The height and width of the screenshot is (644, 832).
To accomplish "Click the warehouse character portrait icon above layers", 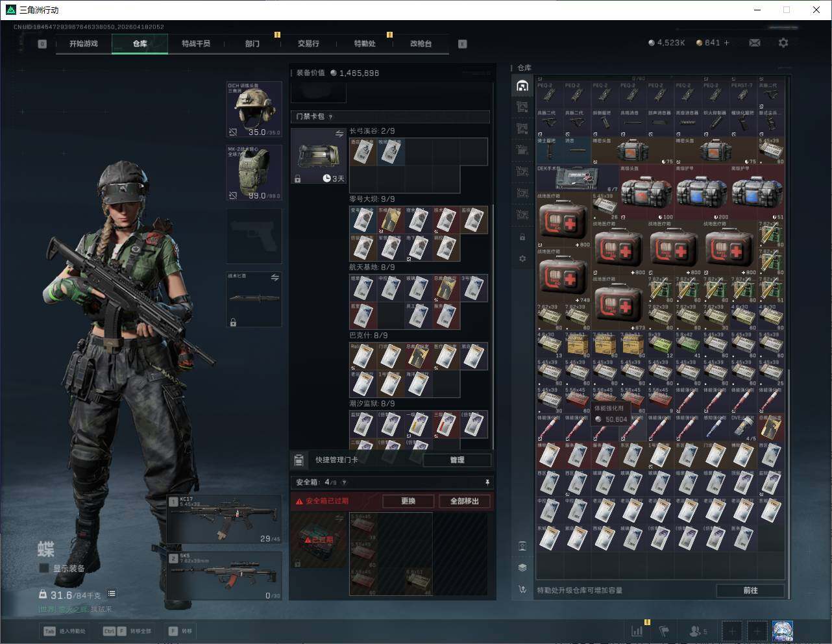I will coord(522,546).
